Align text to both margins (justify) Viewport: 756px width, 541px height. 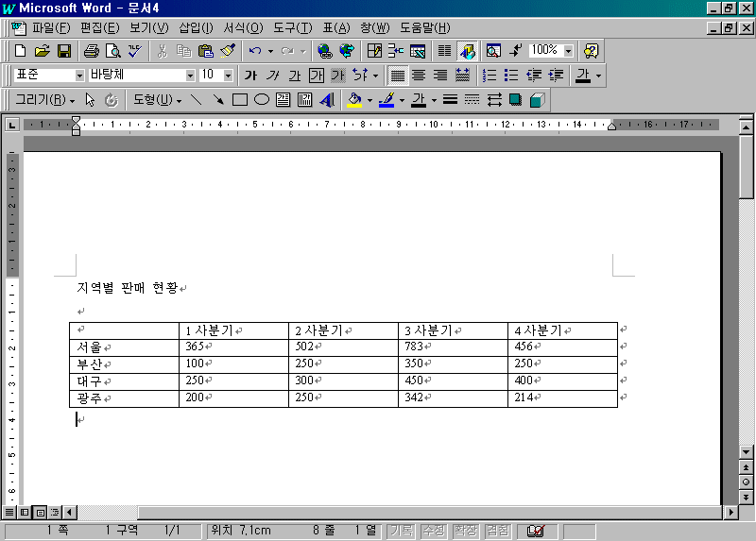[x=397, y=76]
